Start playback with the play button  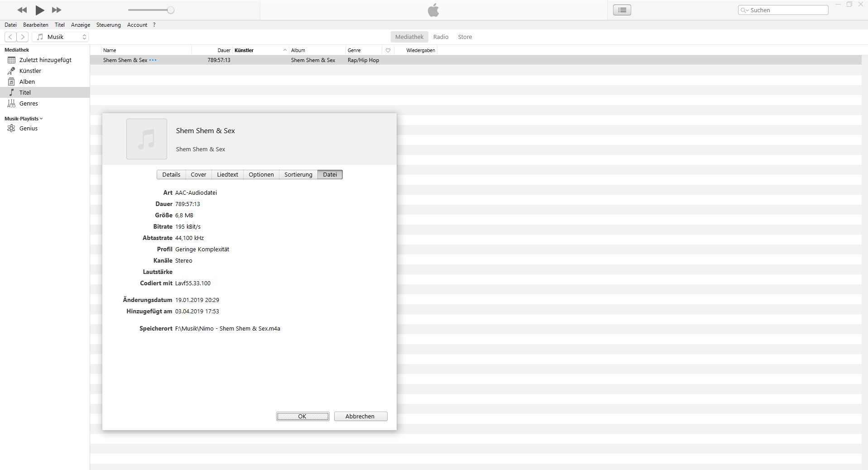point(40,10)
